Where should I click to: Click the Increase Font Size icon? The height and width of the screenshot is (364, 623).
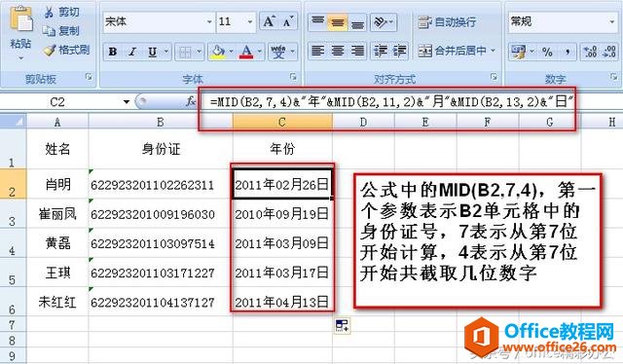pos(269,21)
